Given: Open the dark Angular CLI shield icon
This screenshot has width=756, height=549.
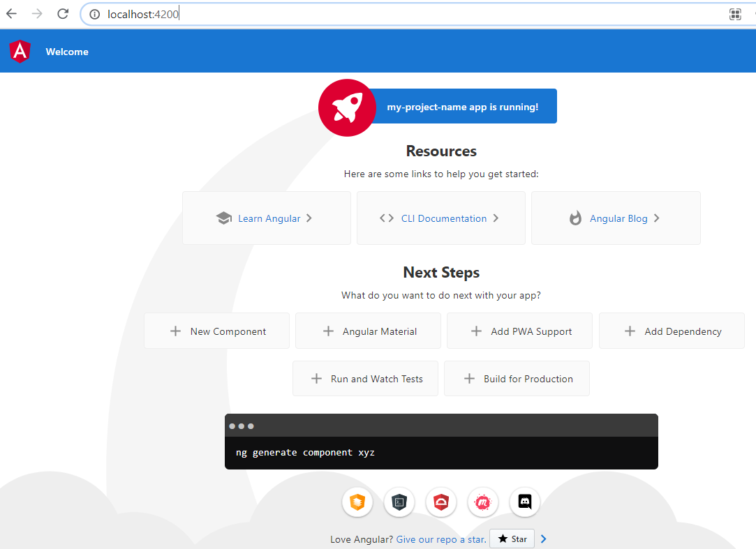Looking at the screenshot, I should point(399,502).
